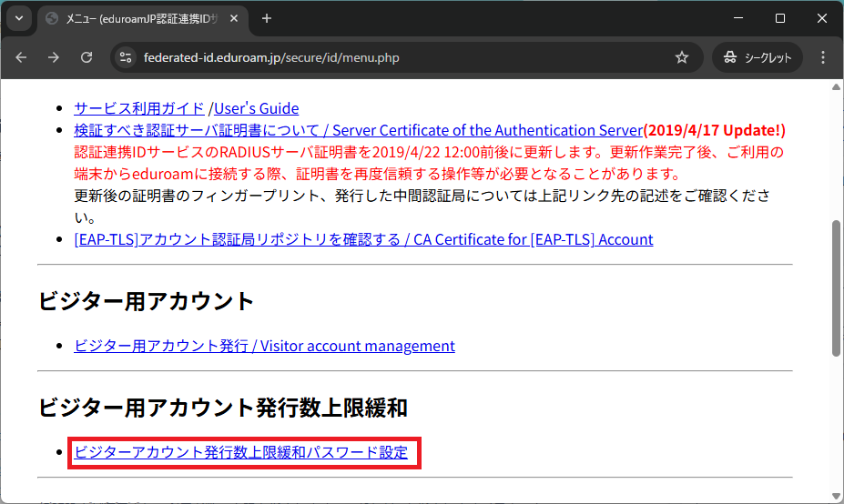Open ビジターアカウント発行数上限緩和パスワード設定 link
The width and height of the screenshot is (844, 504).
[241, 451]
